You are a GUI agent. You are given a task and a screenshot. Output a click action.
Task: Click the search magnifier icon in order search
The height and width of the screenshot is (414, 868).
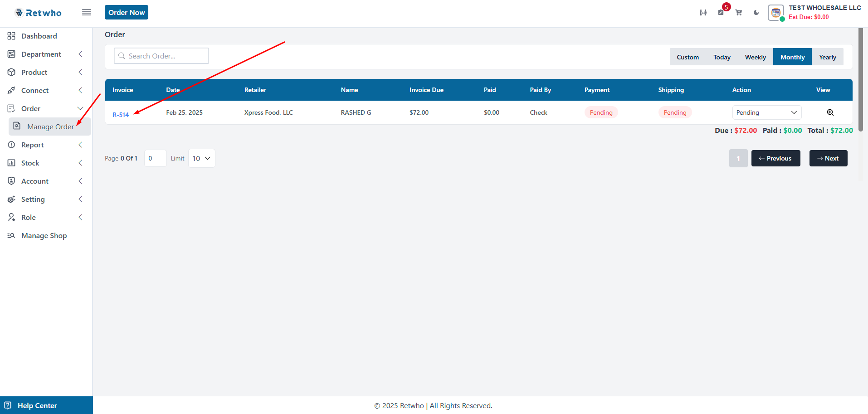click(x=122, y=56)
